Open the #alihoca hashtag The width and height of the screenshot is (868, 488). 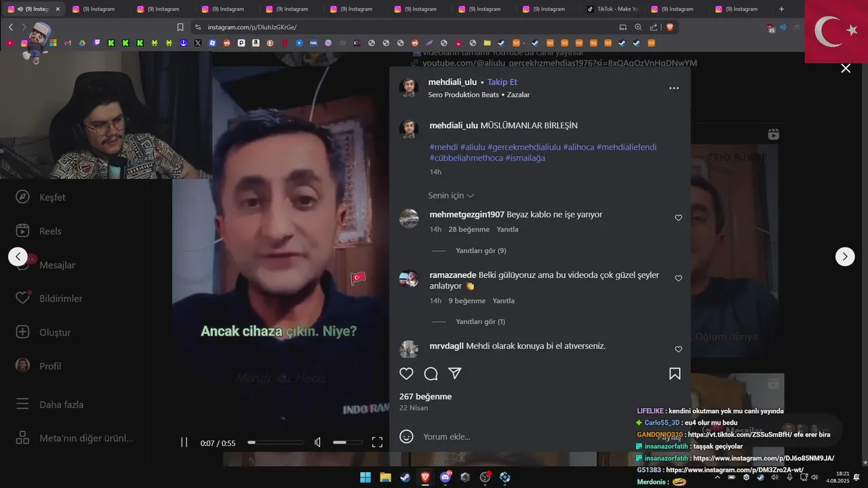578,147
